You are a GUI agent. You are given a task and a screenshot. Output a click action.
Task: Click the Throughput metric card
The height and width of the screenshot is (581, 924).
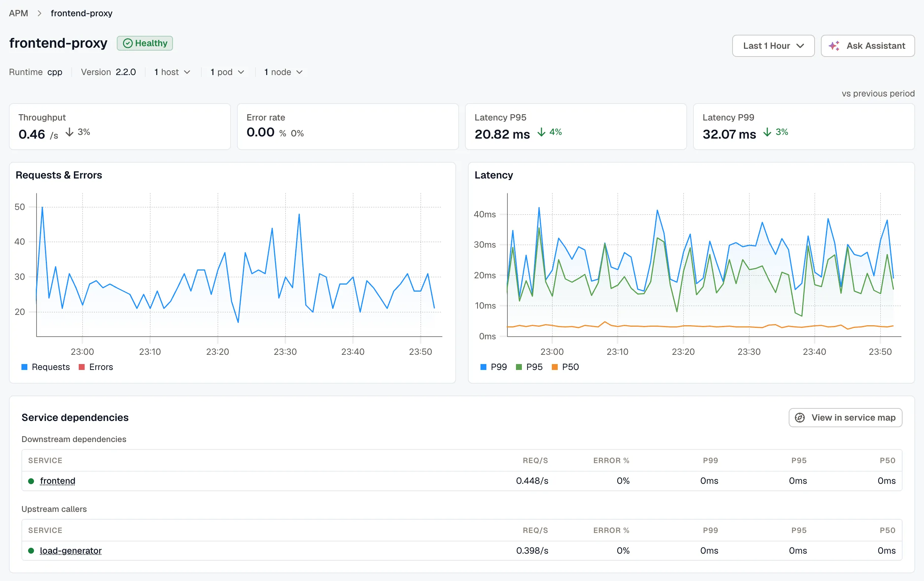tap(120, 127)
